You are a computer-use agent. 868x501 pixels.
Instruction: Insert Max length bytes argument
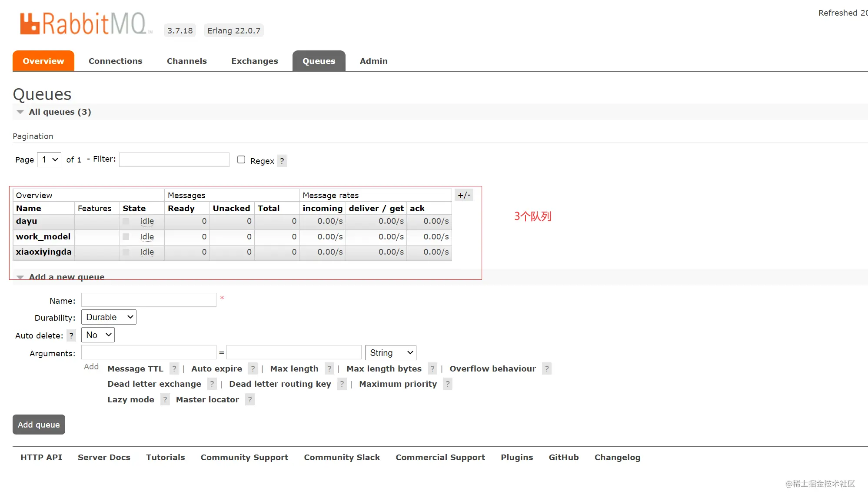pyautogui.click(x=384, y=369)
